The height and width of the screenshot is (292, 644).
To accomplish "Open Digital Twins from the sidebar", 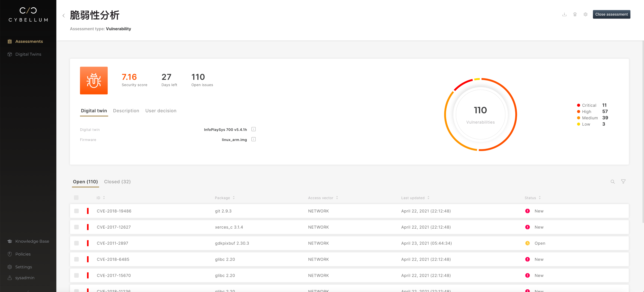I will click(x=28, y=54).
